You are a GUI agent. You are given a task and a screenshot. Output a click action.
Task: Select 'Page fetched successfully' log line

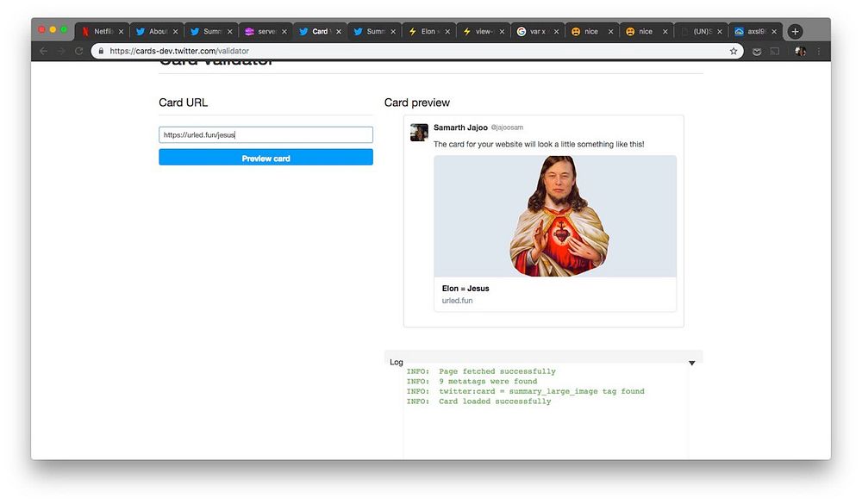[x=497, y=371]
